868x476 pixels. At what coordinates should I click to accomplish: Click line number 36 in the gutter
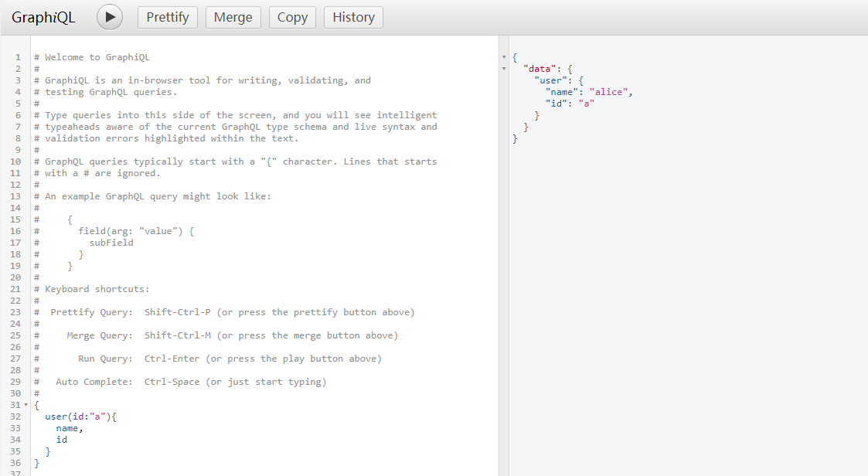[15, 463]
